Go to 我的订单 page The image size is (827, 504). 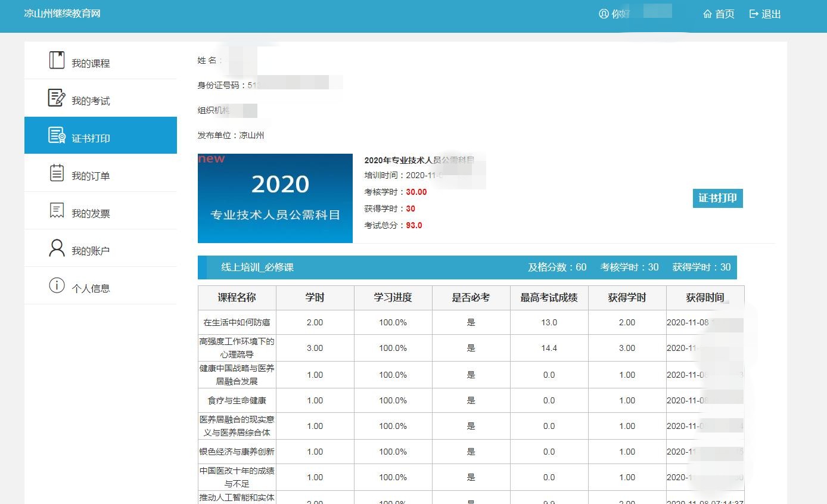pos(91,176)
